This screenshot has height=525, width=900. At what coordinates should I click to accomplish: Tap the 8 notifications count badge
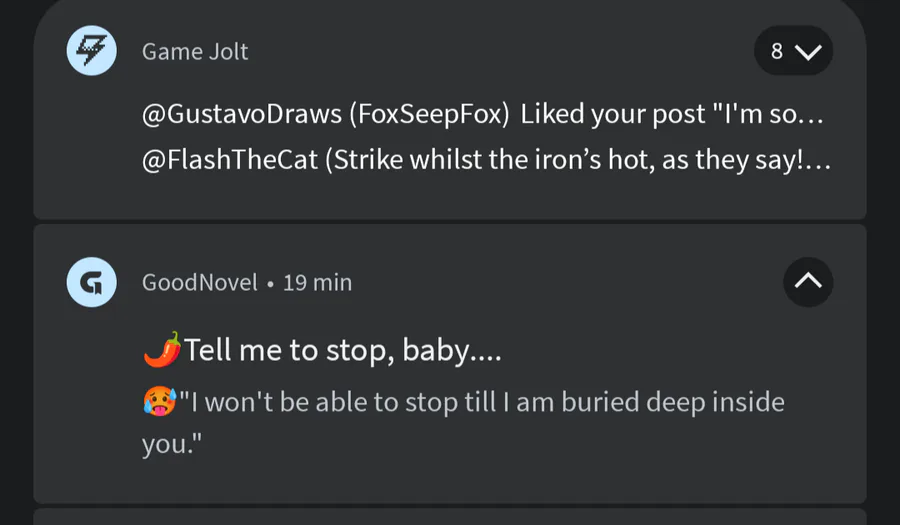coord(794,50)
